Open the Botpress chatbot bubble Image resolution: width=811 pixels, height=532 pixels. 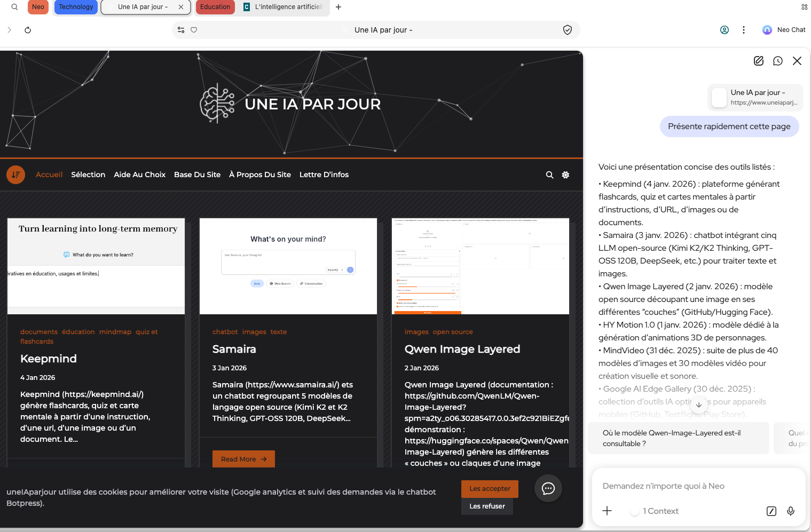tap(548, 488)
